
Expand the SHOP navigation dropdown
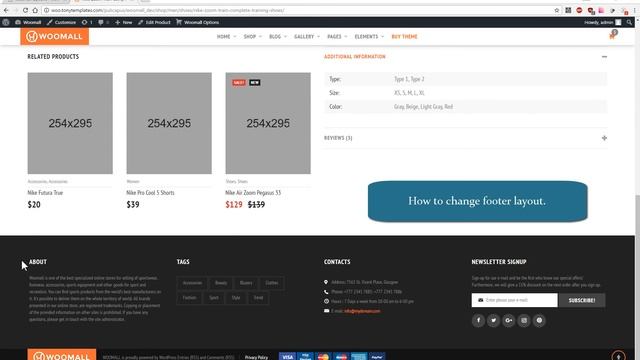tap(253, 37)
